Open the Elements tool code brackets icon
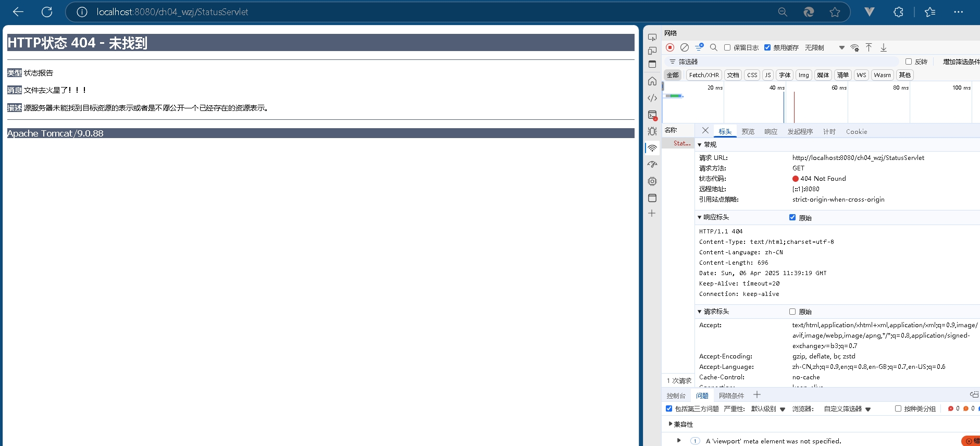 tap(652, 98)
